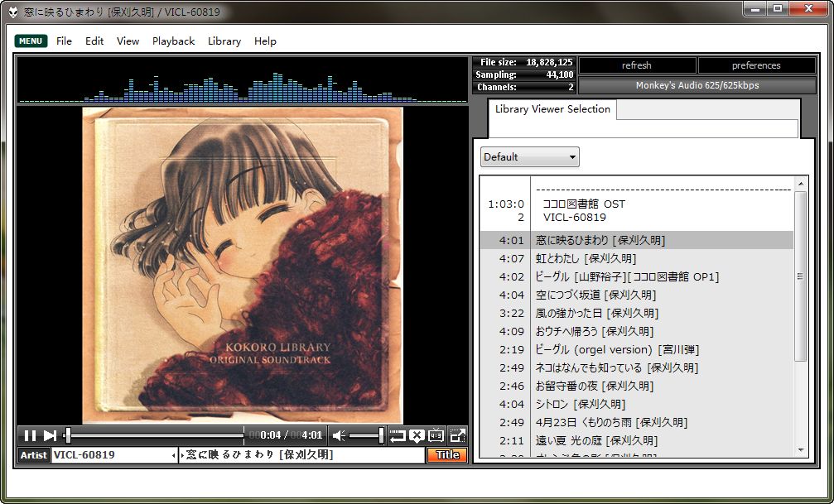Maximize the player window
Viewport: 834px width, 504px height.
click(x=779, y=8)
